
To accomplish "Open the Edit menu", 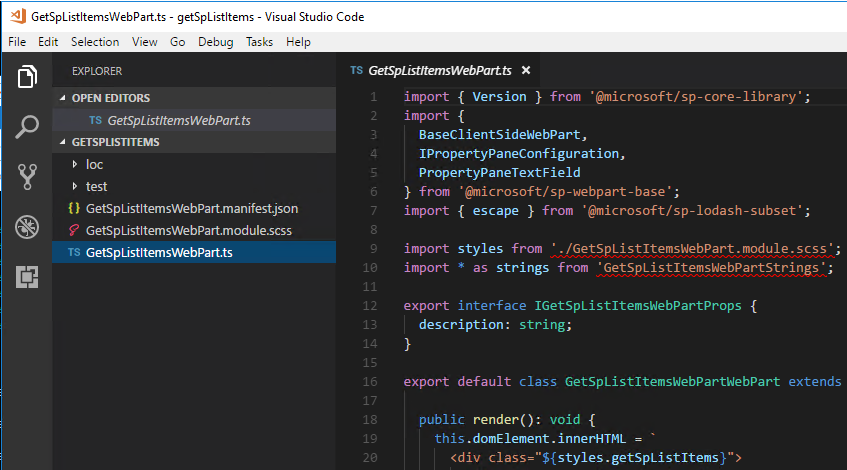I will (48, 42).
